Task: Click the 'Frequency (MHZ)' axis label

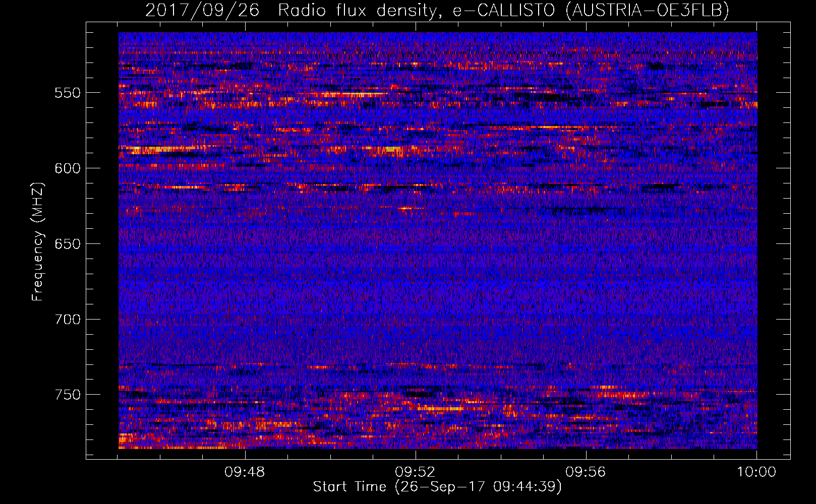Action: pyautogui.click(x=38, y=241)
